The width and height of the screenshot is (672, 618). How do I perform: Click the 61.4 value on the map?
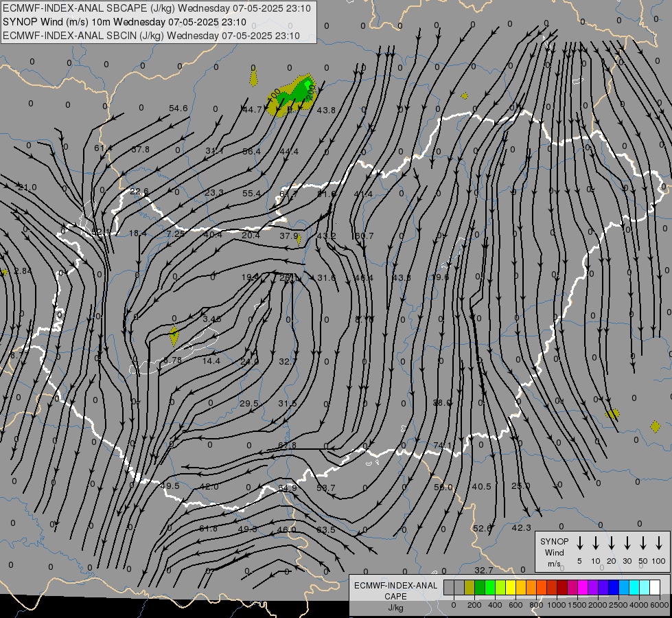click(x=103, y=148)
